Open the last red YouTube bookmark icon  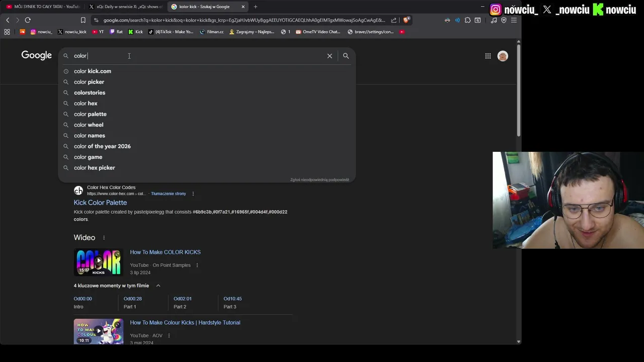click(x=402, y=32)
